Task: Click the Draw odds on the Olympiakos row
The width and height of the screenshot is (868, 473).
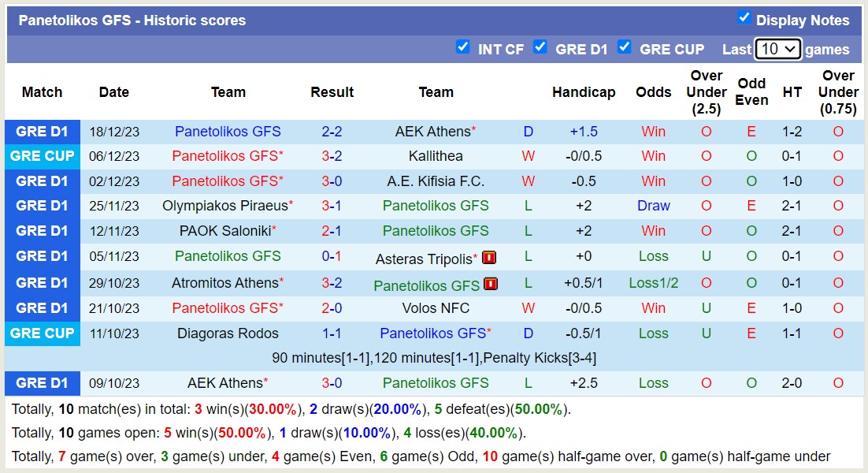Action: 653,207
